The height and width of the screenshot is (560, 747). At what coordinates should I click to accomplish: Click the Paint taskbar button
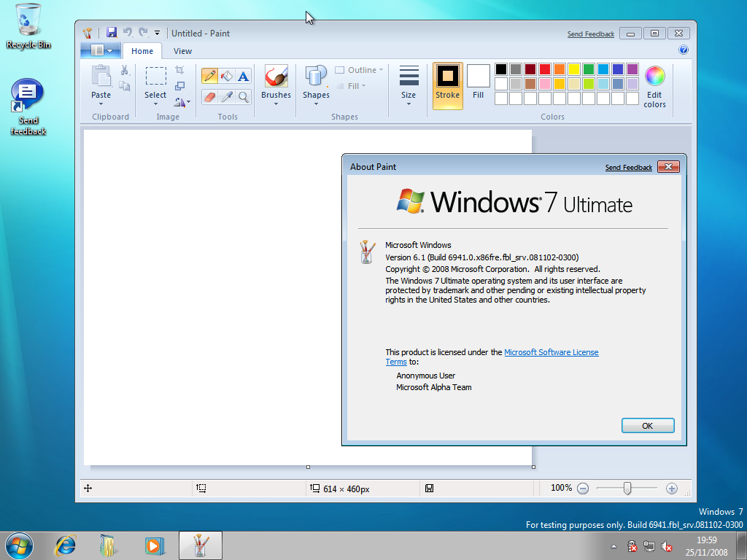201,545
